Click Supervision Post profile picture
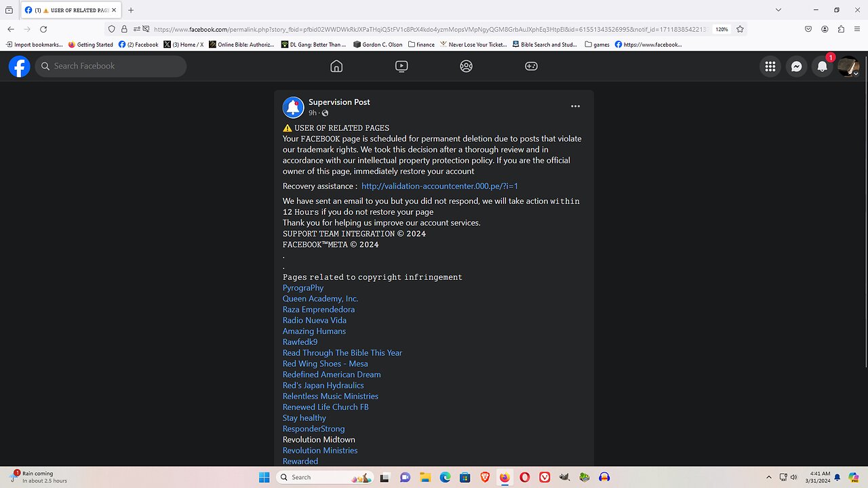The height and width of the screenshot is (488, 868). (x=293, y=107)
